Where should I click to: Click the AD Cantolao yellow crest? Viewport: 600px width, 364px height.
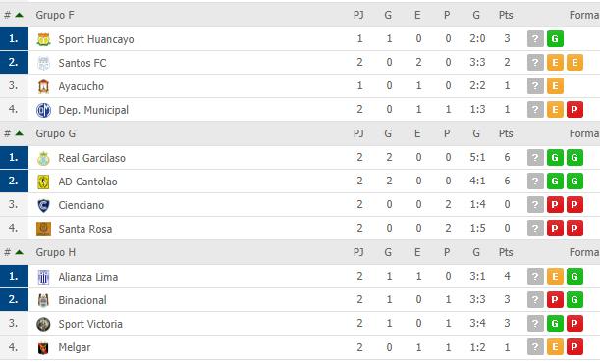point(43,182)
